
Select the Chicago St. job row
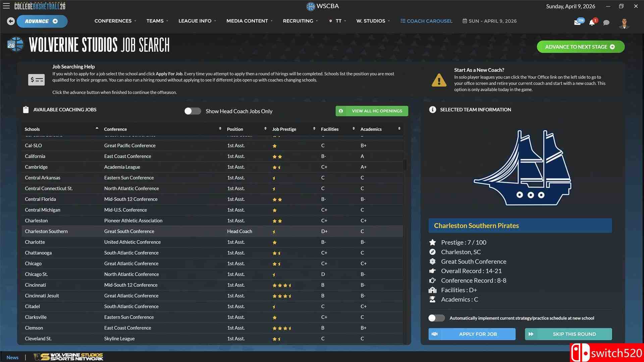(212, 274)
